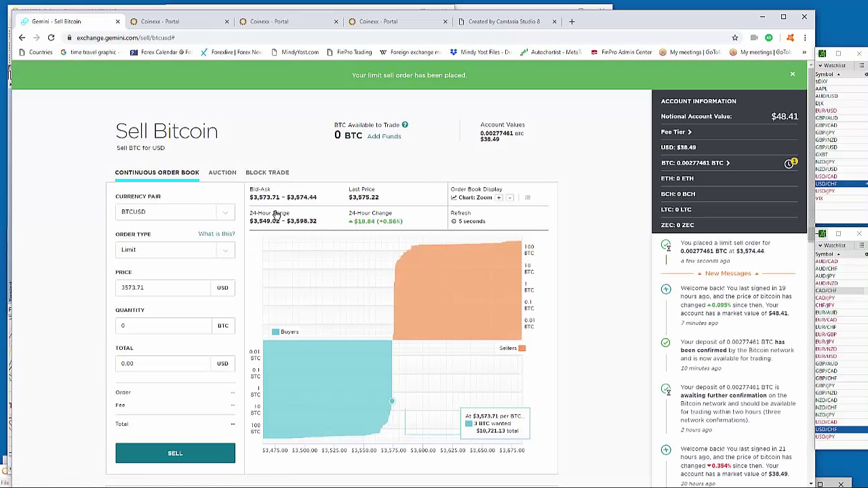Click the Notional Account Value $48.41
Screen dimensions: 868x488
(785, 117)
